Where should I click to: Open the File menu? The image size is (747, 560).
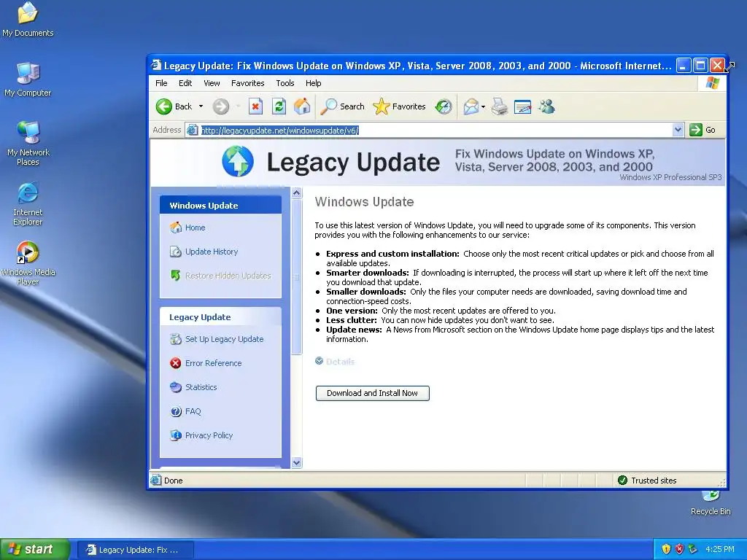pos(161,83)
